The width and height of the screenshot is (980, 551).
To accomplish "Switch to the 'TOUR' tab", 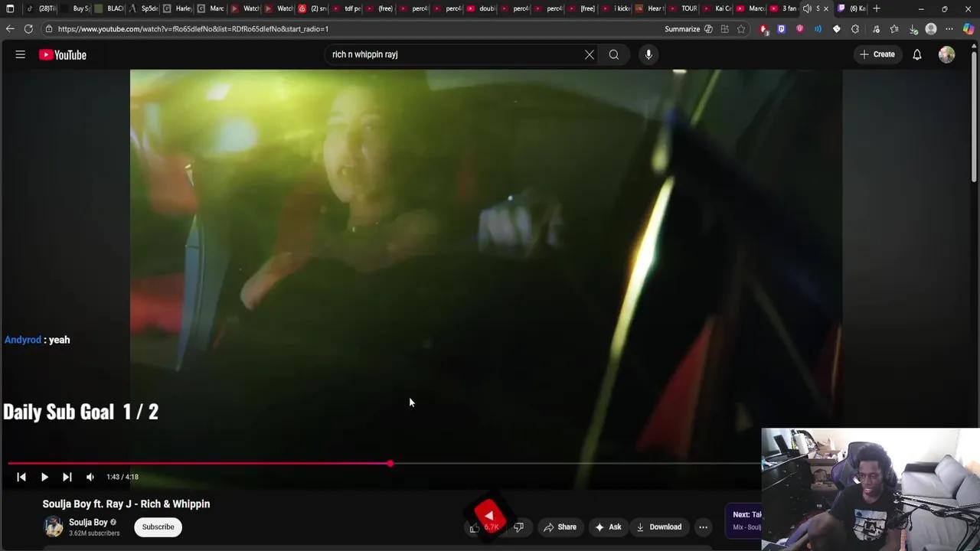I will (684, 8).
